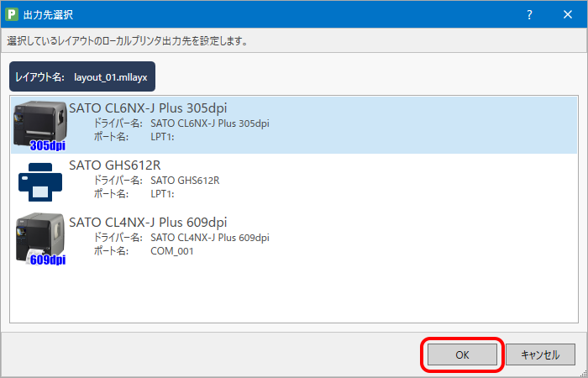Click the COM_001 port name value

click(x=172, y=251)
